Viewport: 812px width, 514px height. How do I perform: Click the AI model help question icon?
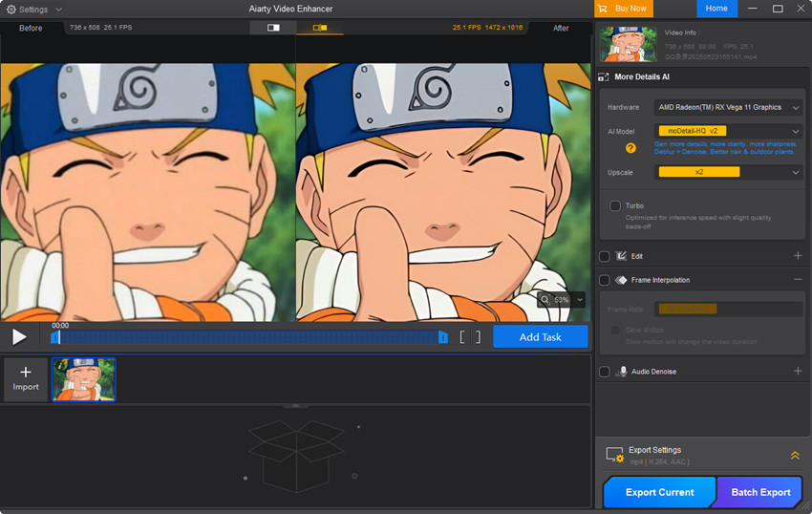630,148
